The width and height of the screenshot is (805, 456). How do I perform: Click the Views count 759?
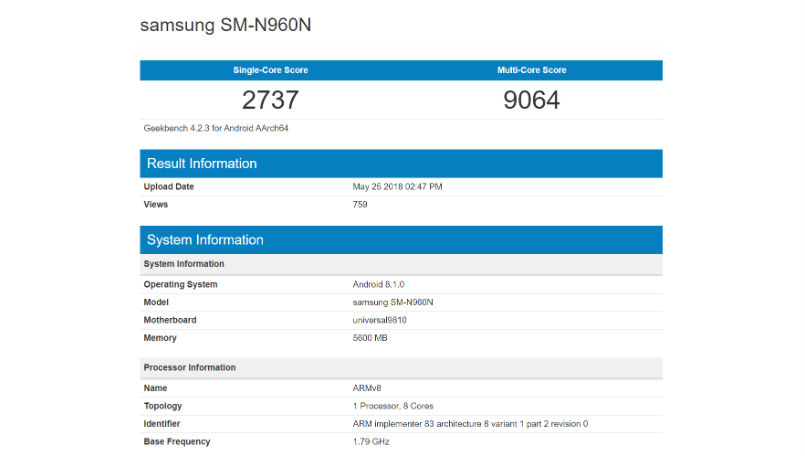pyautogui.click(x=360, y=204)
